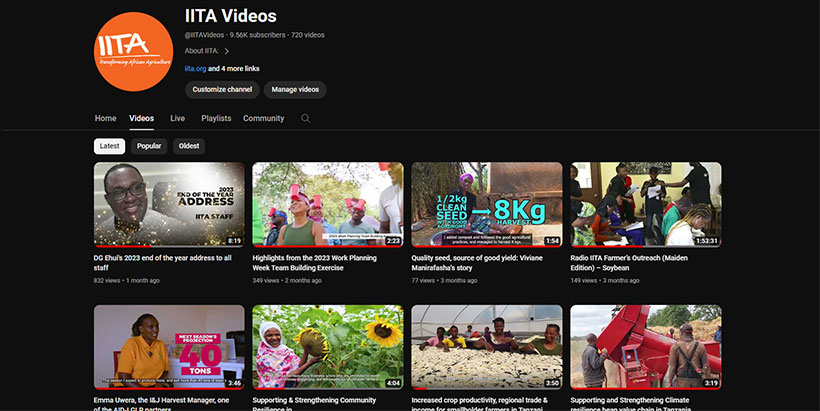This screenshot has height=411, width=820.
Task: Follow the iita.org link
Action: tap(195, 69)
